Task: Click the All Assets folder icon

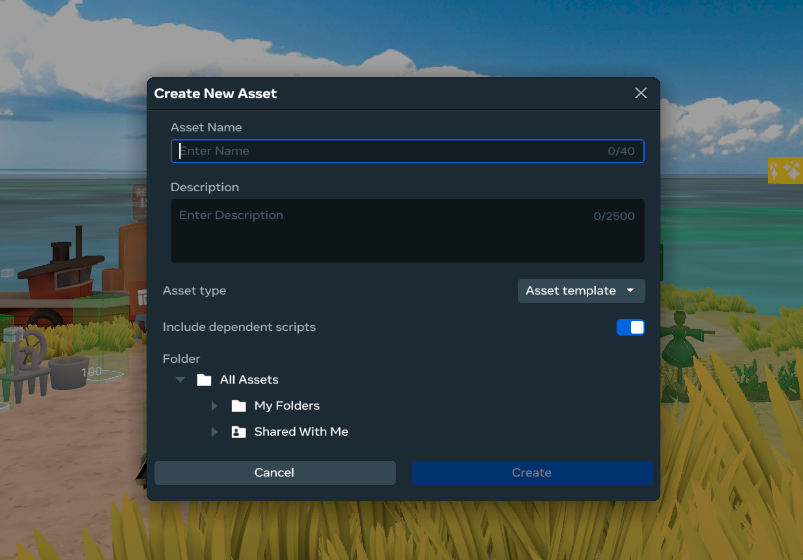Action: pyautogui.click(x=204, y=380)
